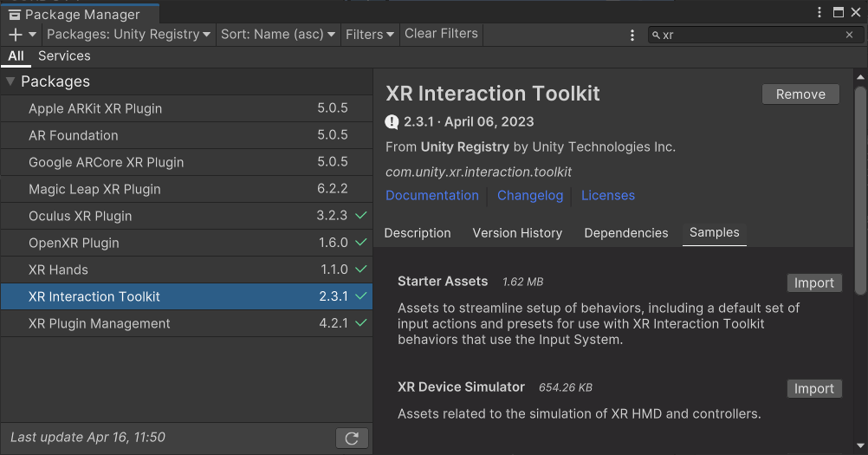Import the Starter Assets sample
This screenshot has width=868, height=455.
[x=814, y=283]
